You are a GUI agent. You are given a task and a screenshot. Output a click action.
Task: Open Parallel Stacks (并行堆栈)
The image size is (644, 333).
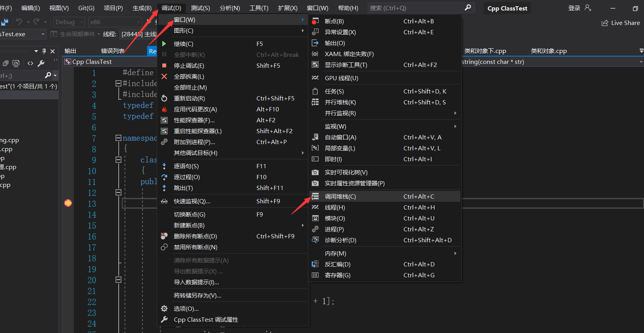pos(385,102)
